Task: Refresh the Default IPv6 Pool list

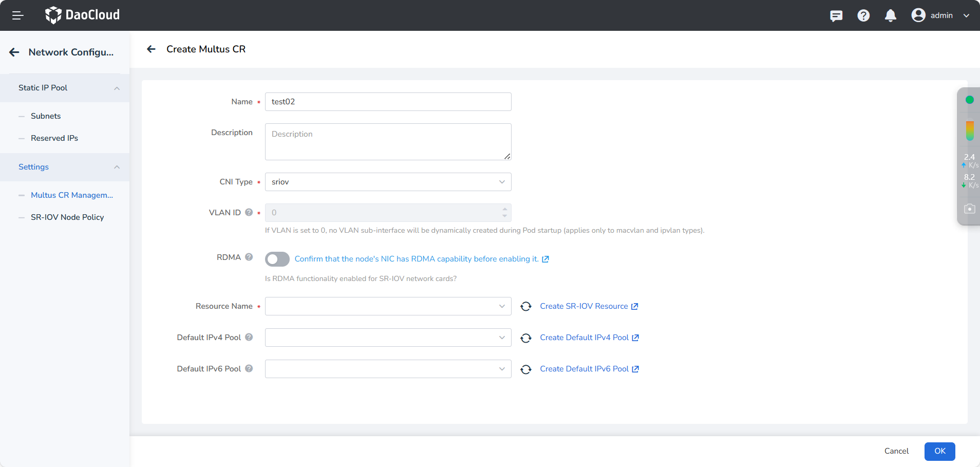Action: 525,369
